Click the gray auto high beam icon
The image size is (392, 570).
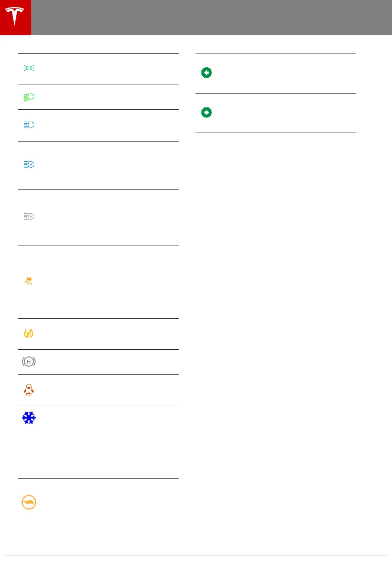tap(29, 217)
